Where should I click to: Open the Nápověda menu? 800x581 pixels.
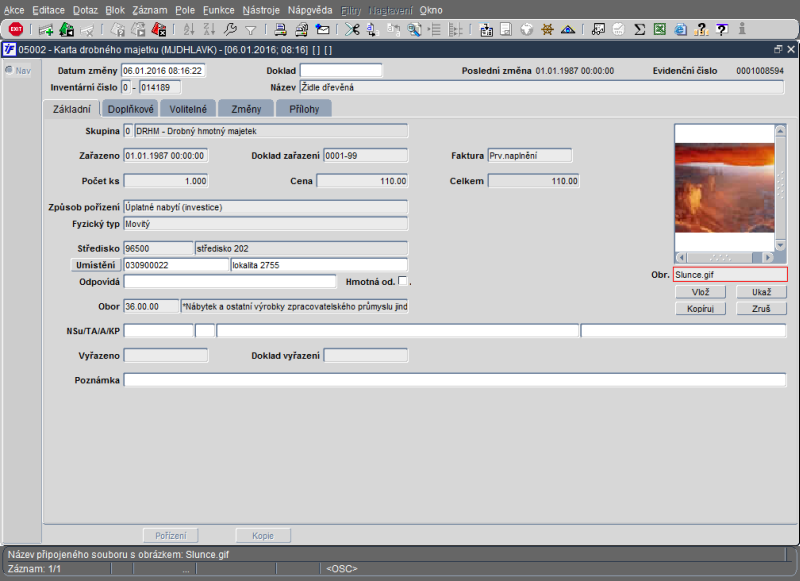310,10
